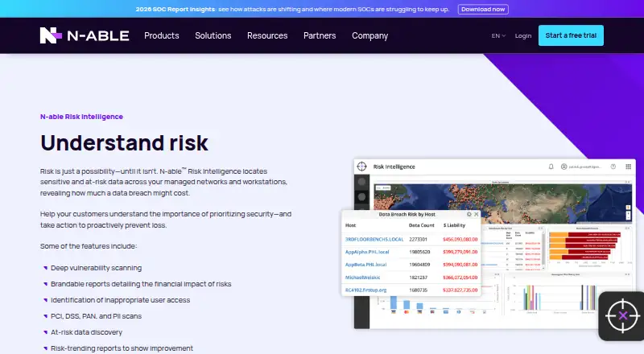Click the N-able logo in header
644x354 pixels.
pos(85,35)
